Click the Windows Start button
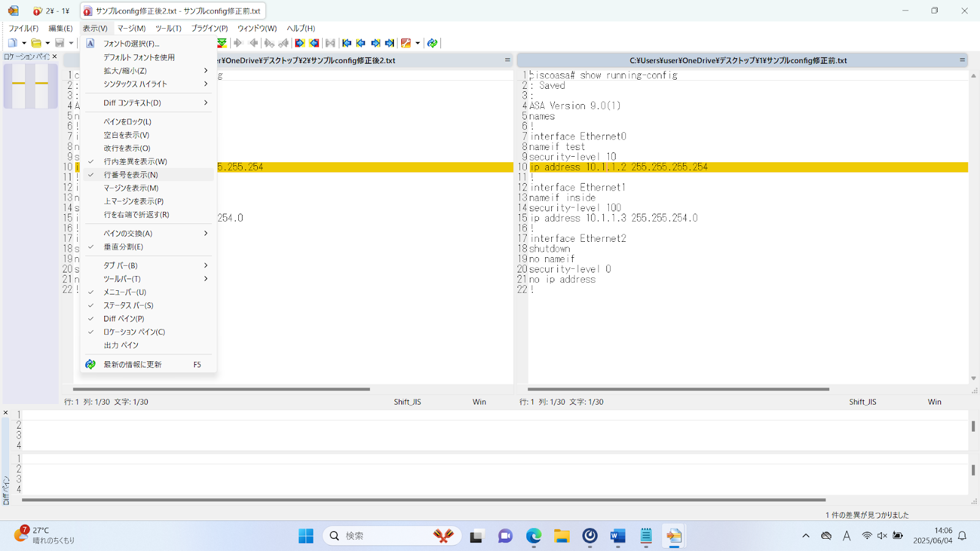 pyautogui.click(x=306, y=536)
